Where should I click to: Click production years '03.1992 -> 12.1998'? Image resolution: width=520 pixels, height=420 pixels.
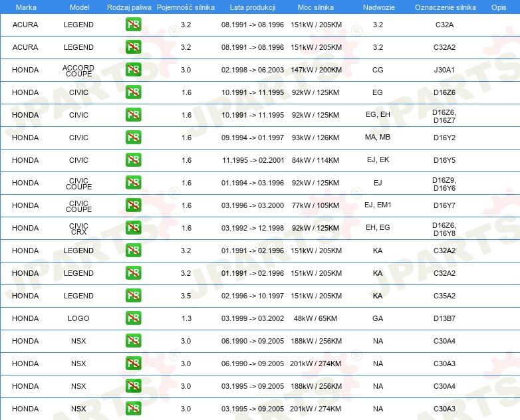point(253,228)
